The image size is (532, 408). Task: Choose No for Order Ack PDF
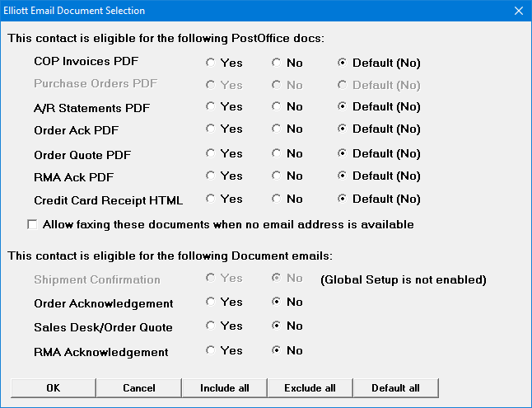coord(277,129)
